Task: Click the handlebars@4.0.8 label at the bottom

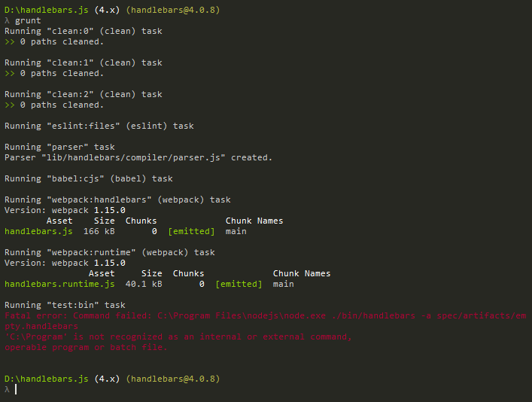Action: [x=173, y=379]
